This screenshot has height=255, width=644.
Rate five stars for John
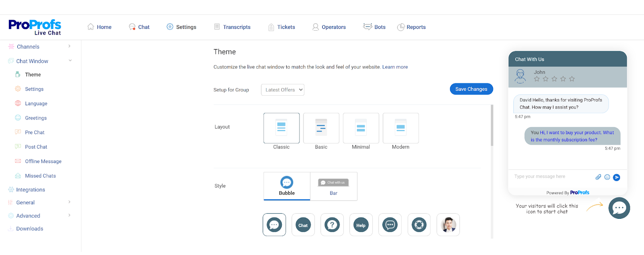click(x=572, y=79)
